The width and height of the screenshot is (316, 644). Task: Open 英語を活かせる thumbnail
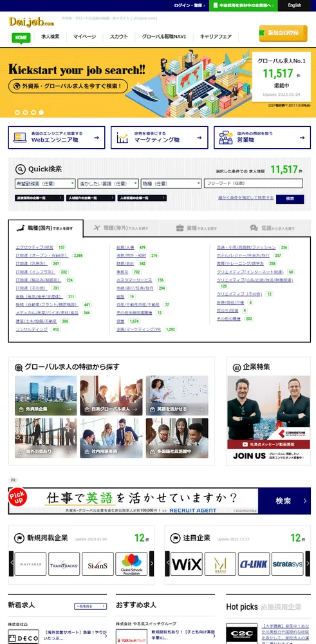tap(177, 395)
